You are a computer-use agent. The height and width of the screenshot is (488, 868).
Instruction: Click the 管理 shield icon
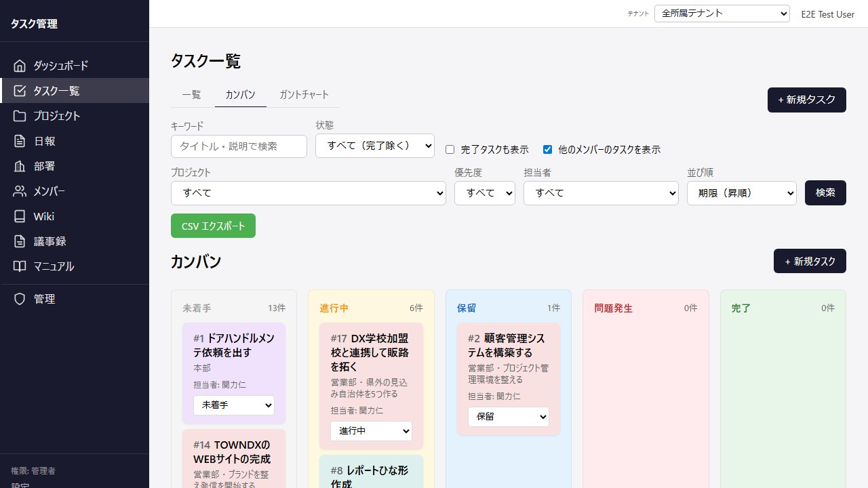click(20, 299)
